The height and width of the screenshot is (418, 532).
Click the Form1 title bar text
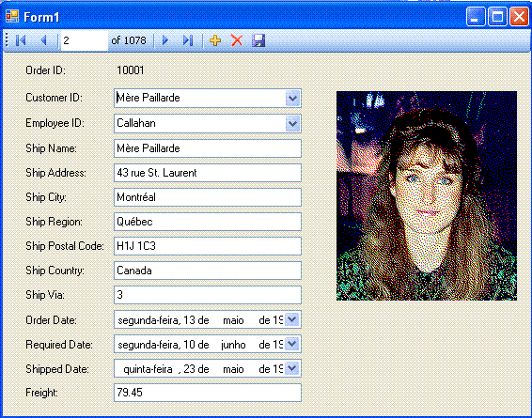pyautogui.click(x=41, y=17)
